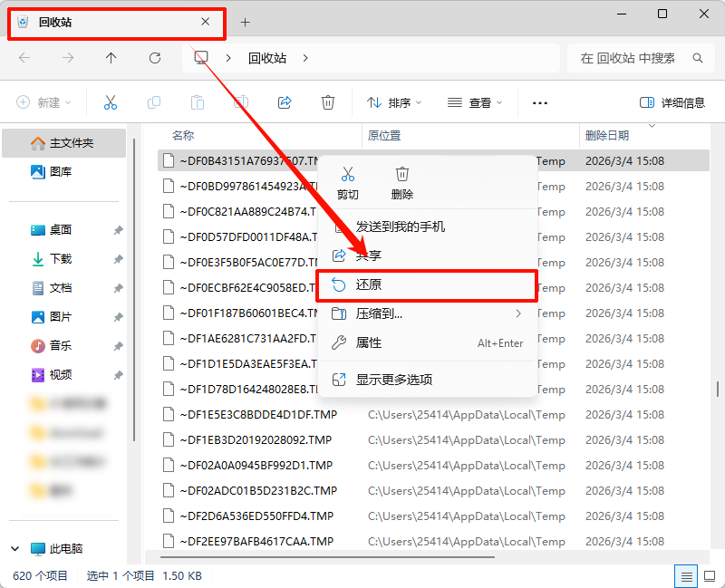Image resolution: width=725 pixels, height=588 pixels.
Task: Refresh the Recycle Bin view
Action: click(155, 57)
